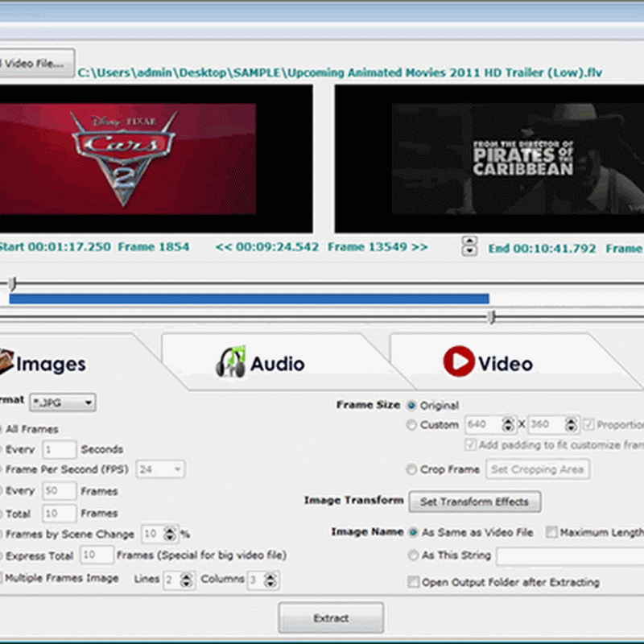Screen dimensions: 644x644
Task: Click the Frame 1854 label
Action: tap(154, 247)
